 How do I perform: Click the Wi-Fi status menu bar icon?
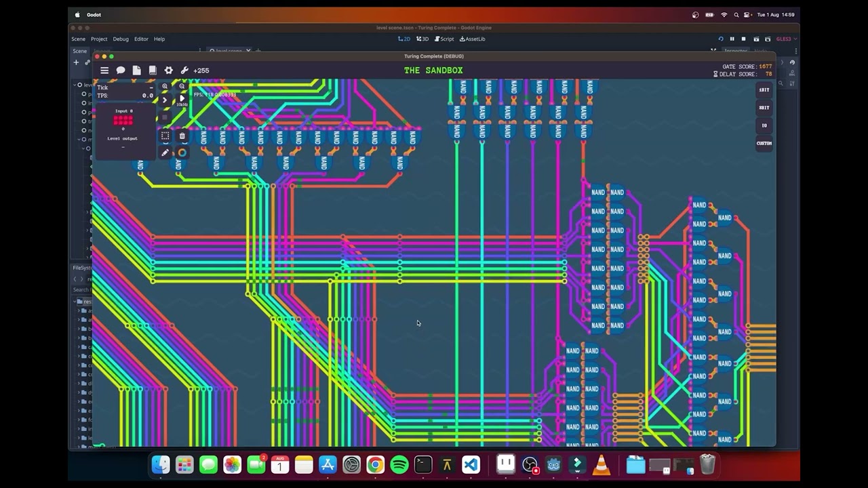(724, 14)
